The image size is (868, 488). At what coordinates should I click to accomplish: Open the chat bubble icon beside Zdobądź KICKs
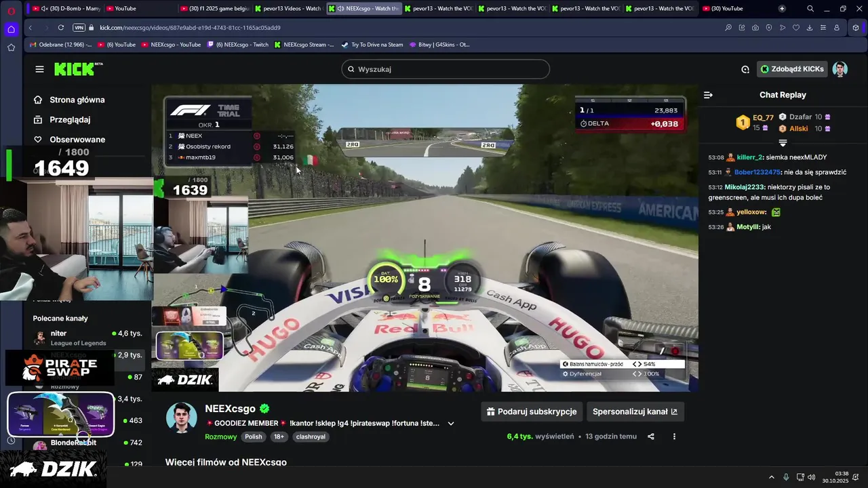click(x=745, y=69)
